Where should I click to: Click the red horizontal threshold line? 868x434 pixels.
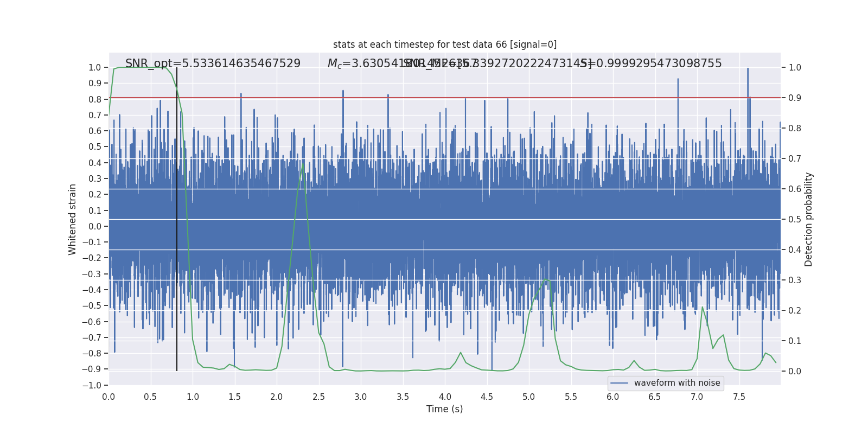coord(445,98)
